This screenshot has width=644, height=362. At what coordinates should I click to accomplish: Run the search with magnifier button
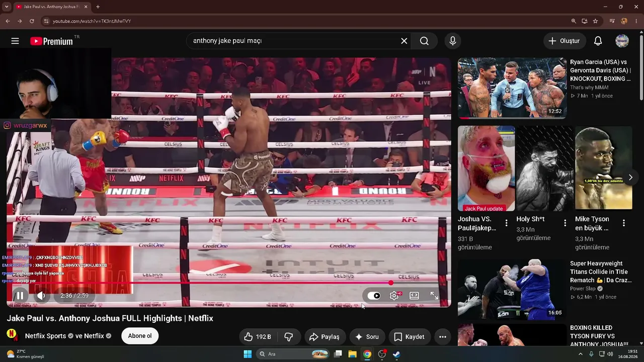click(x=424, y=41)
